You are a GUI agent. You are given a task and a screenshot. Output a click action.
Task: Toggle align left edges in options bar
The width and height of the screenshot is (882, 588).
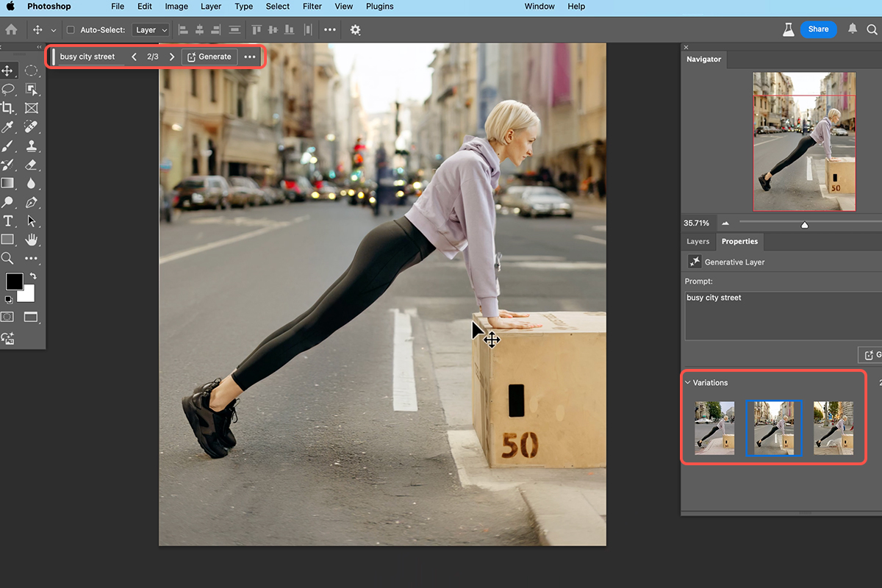click(182, 29)
